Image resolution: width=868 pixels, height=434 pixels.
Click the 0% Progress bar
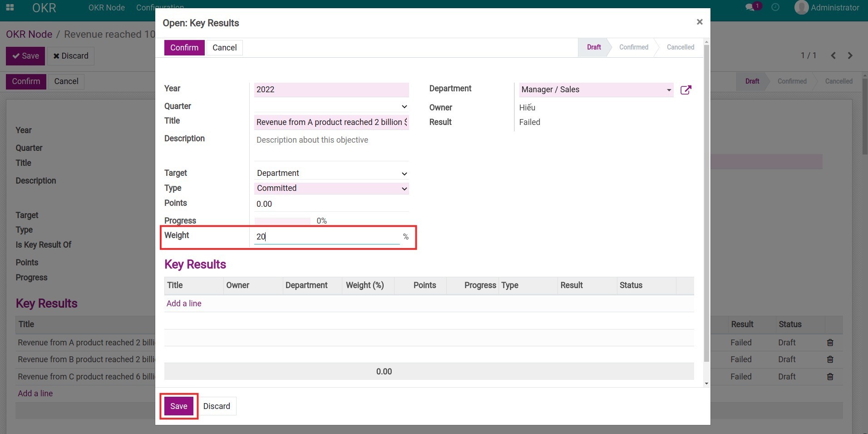click(281, 221)
